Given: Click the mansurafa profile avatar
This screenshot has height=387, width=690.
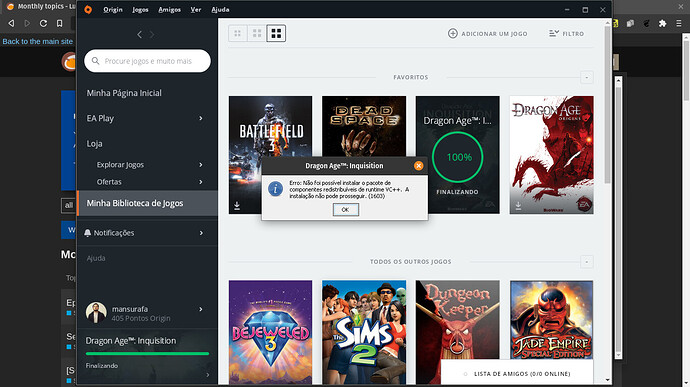Looking at the screenshot, I should pos(96,313).
